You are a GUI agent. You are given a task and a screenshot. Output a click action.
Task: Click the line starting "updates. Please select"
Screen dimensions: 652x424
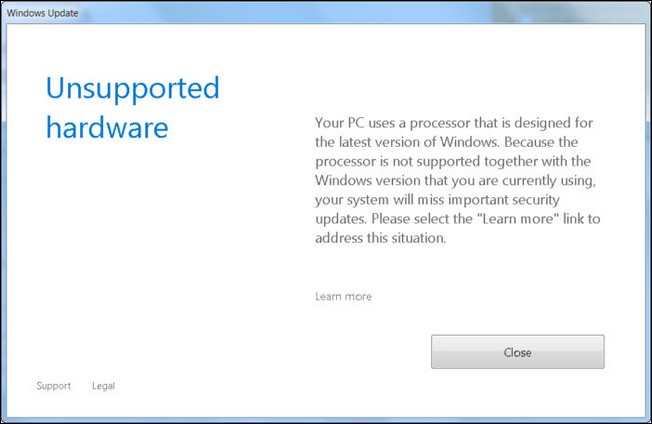[458, 219]
